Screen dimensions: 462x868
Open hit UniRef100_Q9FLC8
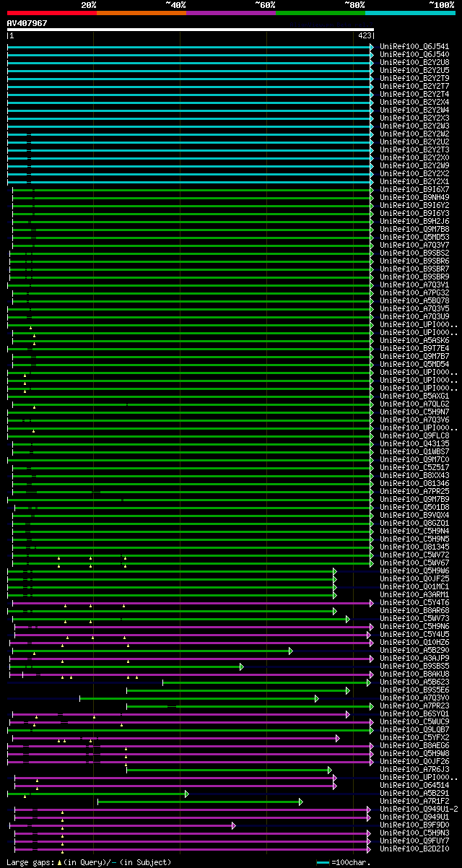point(415,435)
